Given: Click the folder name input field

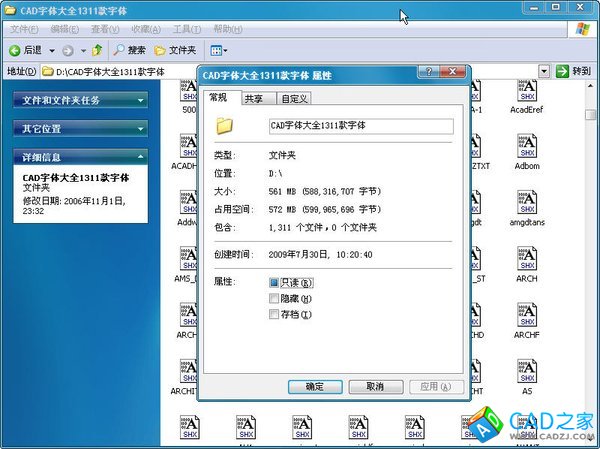Looking at the screenshot, I should tap(361, 126).
